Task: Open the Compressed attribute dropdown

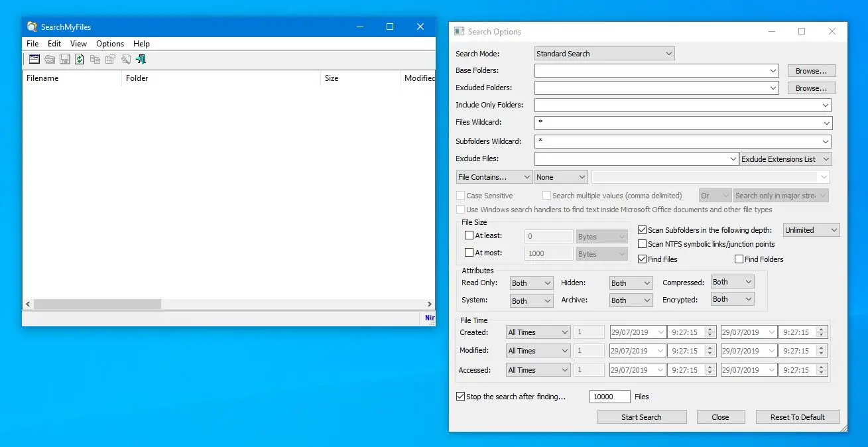Action: (732, 282)
